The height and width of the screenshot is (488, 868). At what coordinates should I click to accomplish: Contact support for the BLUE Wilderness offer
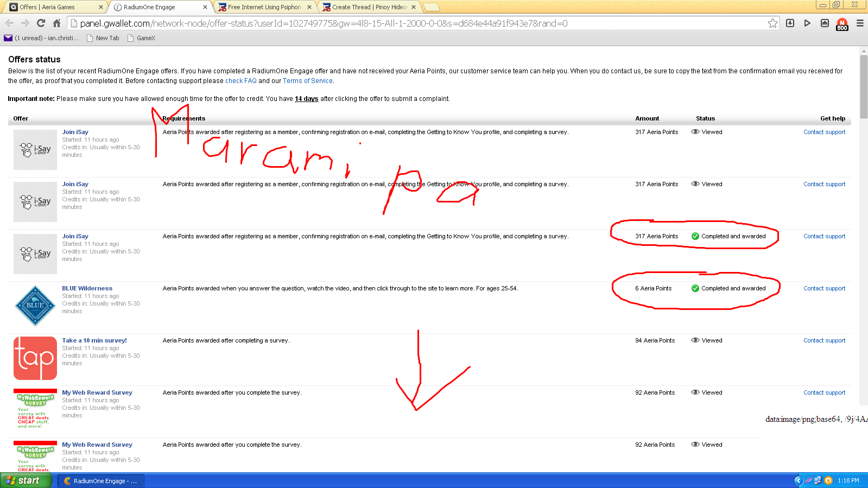[824, 288]
